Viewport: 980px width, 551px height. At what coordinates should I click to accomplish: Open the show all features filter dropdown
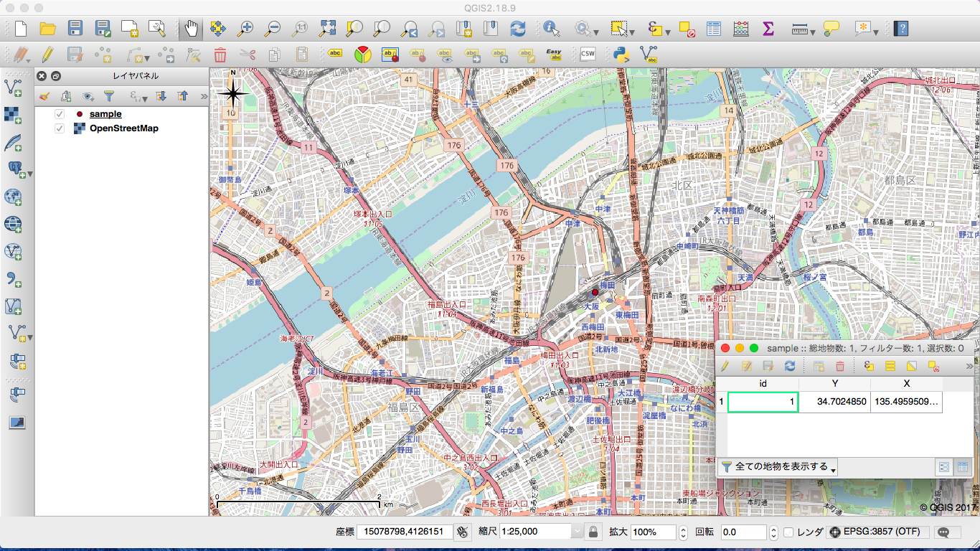tap(778, 467)
